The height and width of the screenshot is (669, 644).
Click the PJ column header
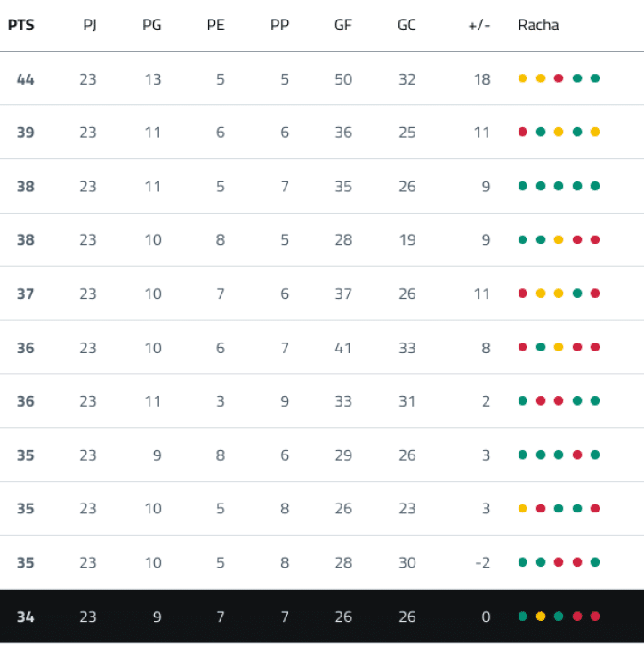[x=90, y=25]
